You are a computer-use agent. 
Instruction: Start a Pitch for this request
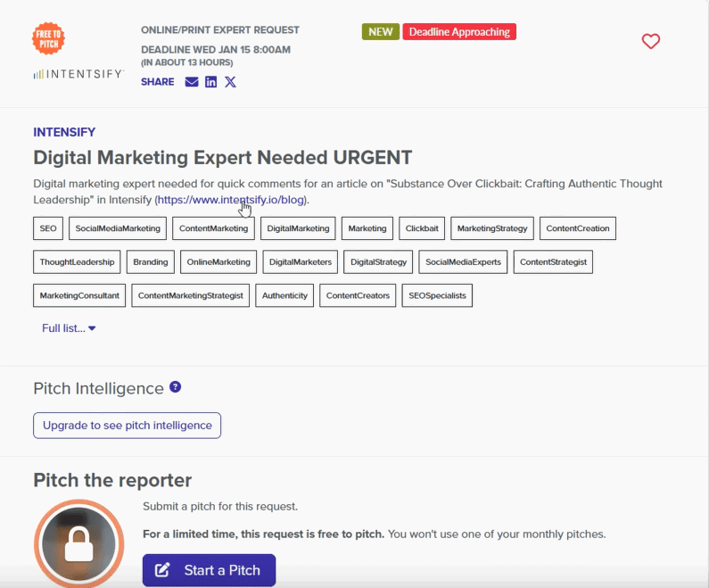click(209, 570)
